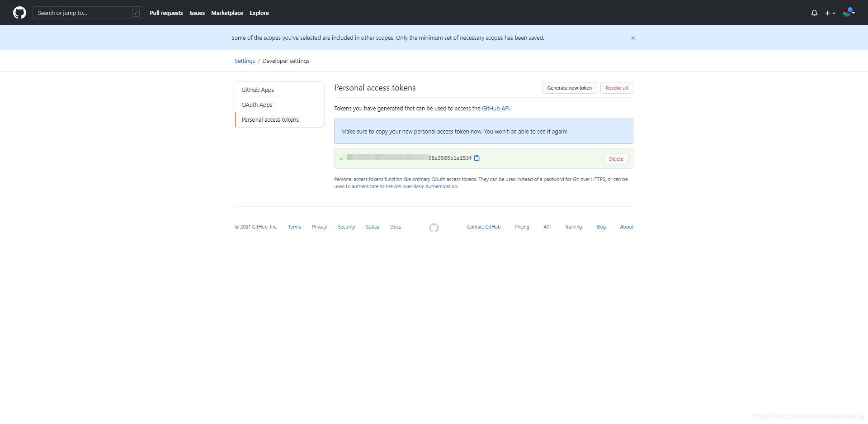
Task: Open Pricing in footer
Action: [522, 227]
